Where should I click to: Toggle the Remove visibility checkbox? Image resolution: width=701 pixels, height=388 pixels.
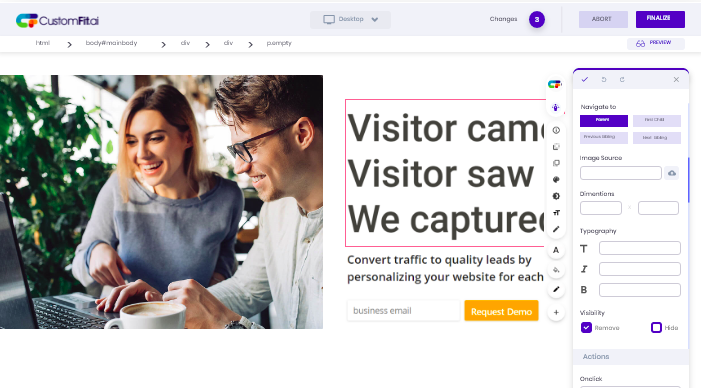[586, 328]
